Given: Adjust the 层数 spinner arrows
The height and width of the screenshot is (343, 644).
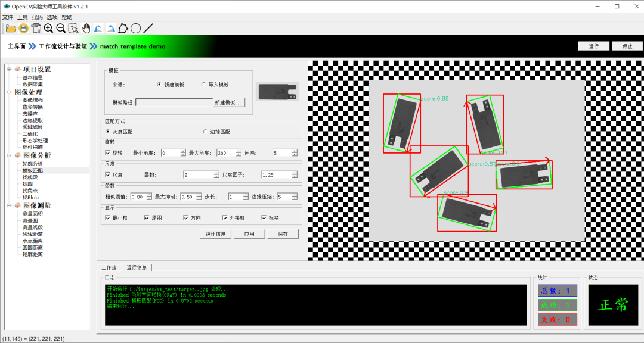Looking at the screenshot, I should coord(216,175).
